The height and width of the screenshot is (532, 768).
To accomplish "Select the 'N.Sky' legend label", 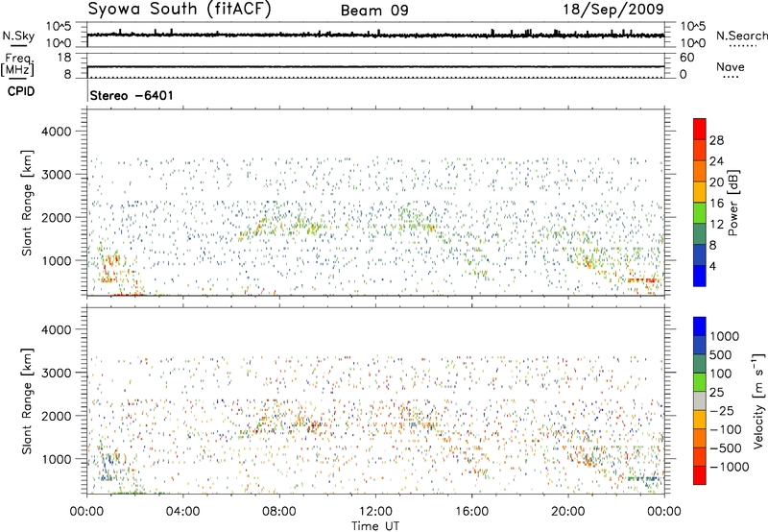I will [x=18, y=36].
